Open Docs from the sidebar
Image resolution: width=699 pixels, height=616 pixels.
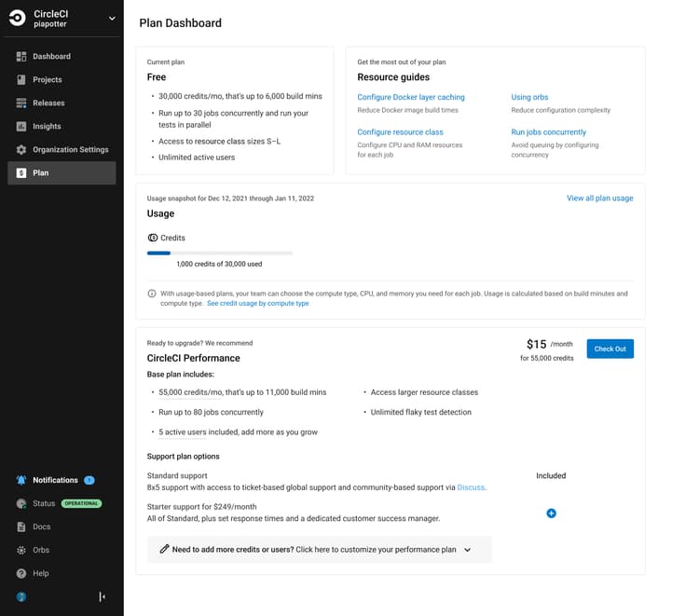click(x=41, y=527)
